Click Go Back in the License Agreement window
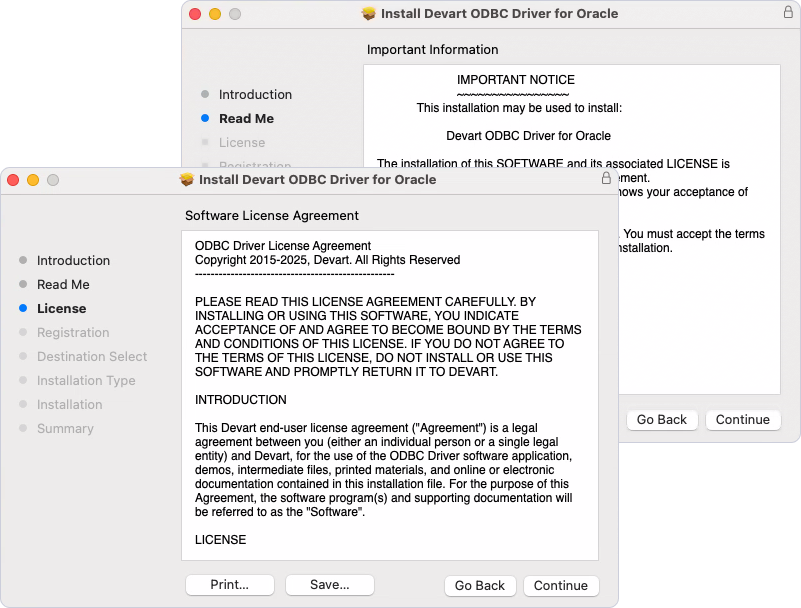The width and height of the screenshot is (801, 608). [x=480, y=586]
